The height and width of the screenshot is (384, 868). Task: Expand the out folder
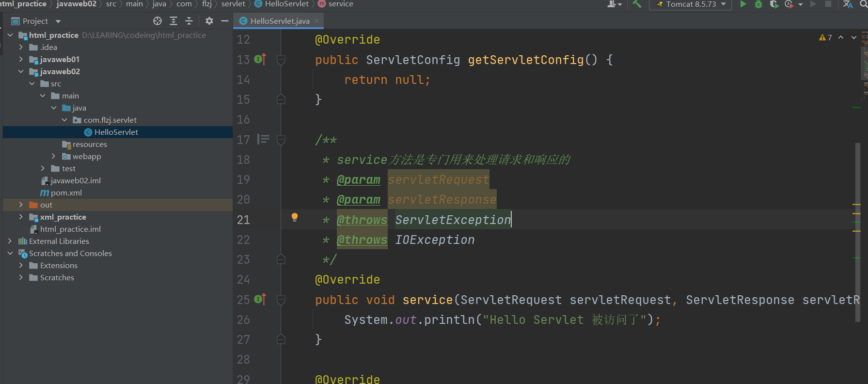coord(21,205)
